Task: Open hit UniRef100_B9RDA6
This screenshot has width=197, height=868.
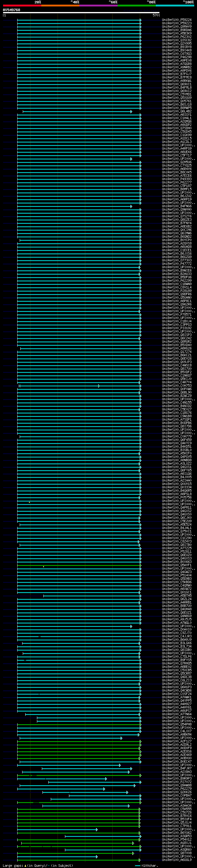Action: pyautogui.click(x=177, y=30)
